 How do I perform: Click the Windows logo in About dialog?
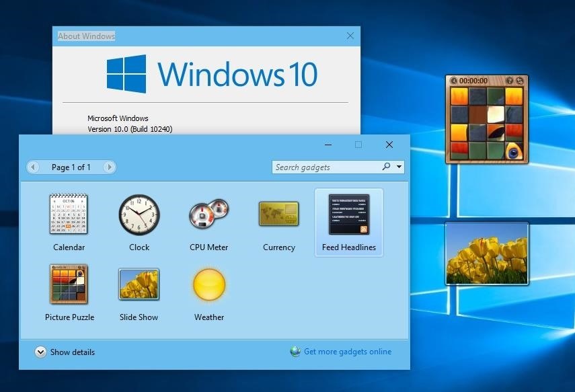click(126, 74)
